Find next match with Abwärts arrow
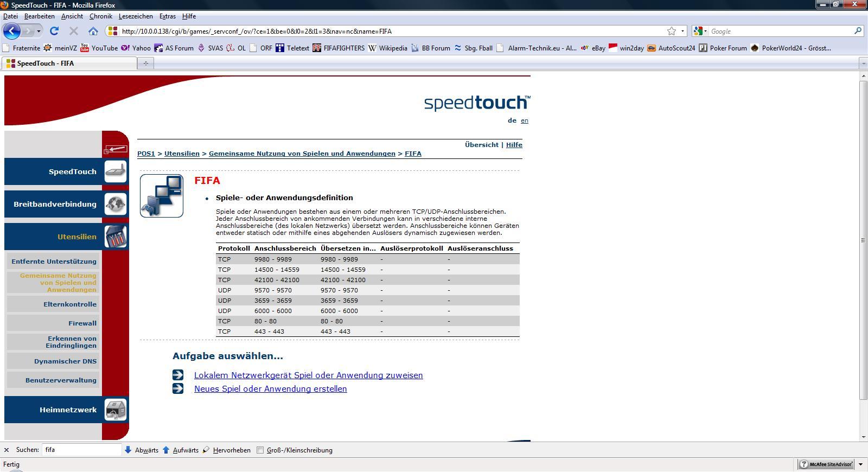Screen dimensions: 868x472 (142, 450)
